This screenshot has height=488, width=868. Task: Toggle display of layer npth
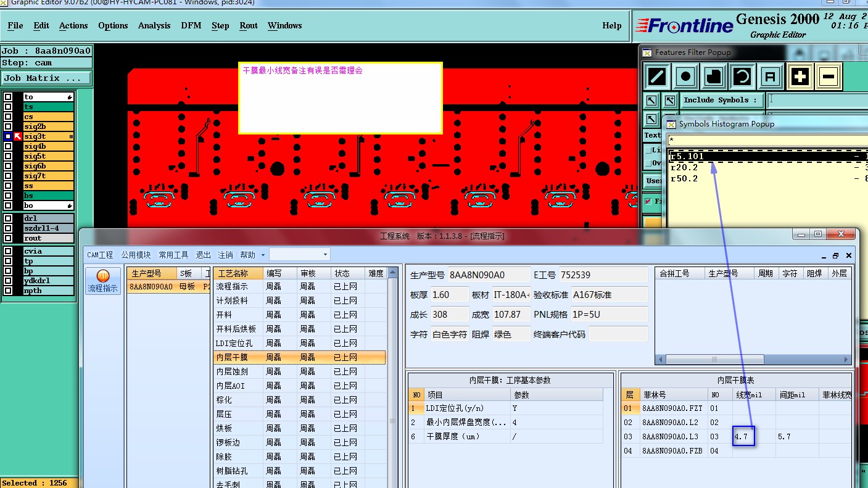point(8,291)
